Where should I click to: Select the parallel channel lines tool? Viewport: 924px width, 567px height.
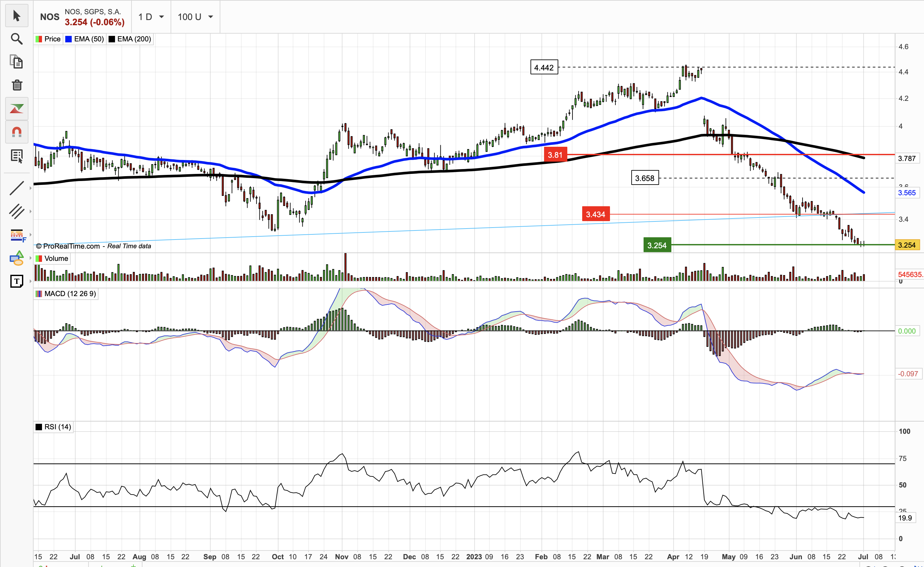[x=16, y=211]
